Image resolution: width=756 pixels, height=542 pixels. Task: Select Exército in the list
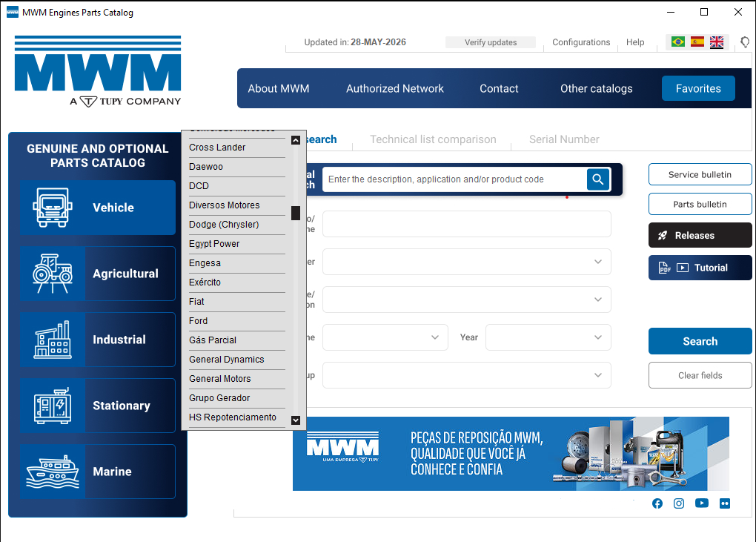click(x=236, y=282)
